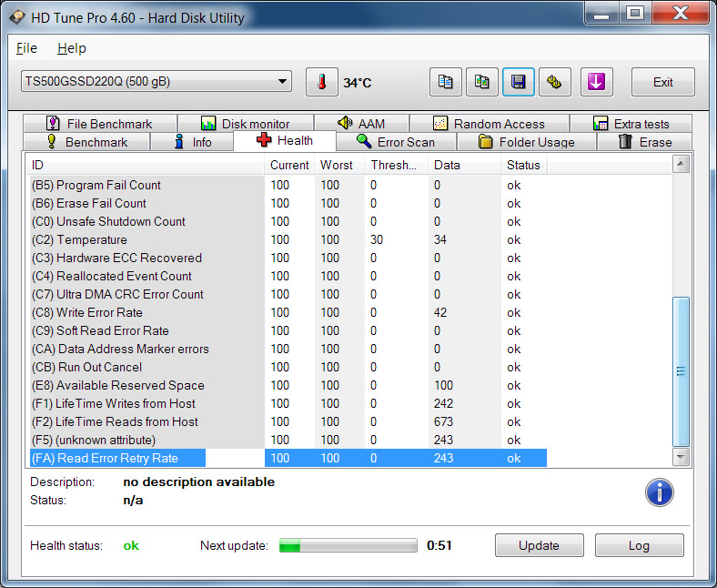Click LifeTime Writes data value 242
This screenshot has height=588, width=717.
coord(443,403)
